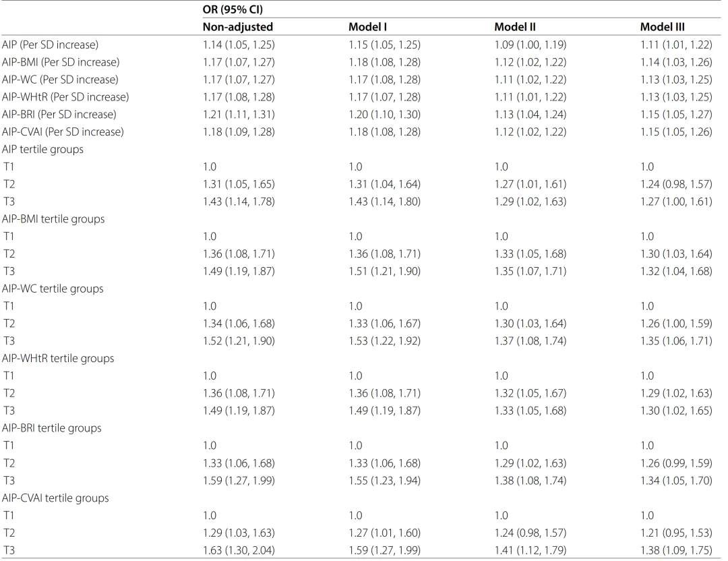728x561 pixels.
Task: Click the Non-adjusted column header
Action: [x=238, y=27]
